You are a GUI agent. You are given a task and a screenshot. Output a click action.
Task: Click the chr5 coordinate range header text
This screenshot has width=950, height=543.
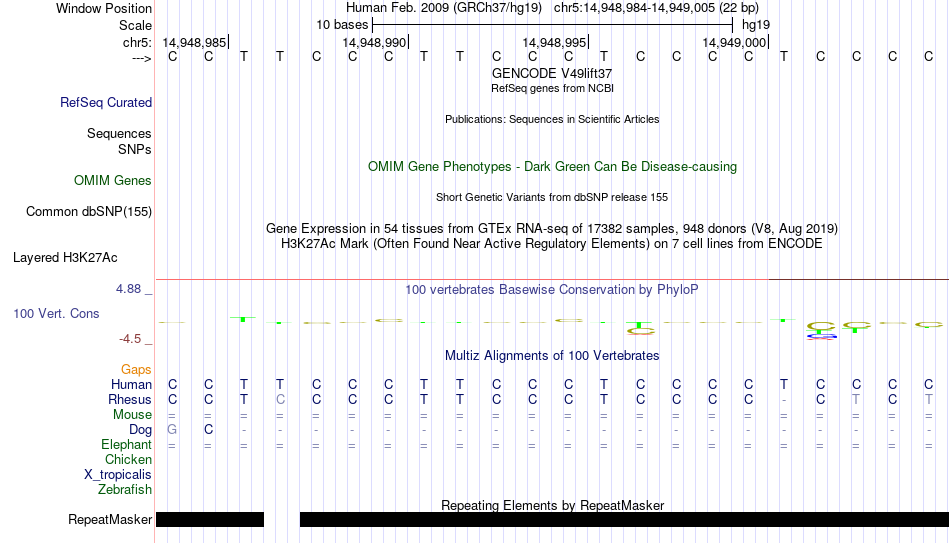click(x=656, y=8)
